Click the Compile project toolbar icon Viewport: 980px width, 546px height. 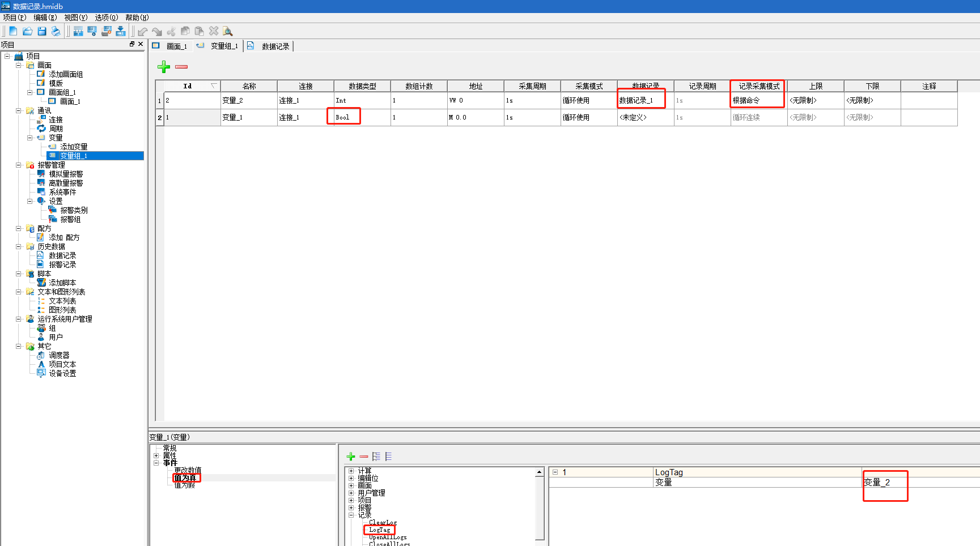[x=78, y=31]
